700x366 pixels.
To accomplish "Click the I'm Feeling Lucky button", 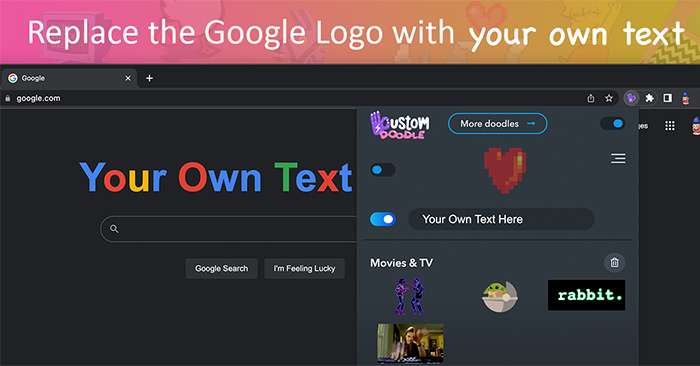I will tap(304, 269).
